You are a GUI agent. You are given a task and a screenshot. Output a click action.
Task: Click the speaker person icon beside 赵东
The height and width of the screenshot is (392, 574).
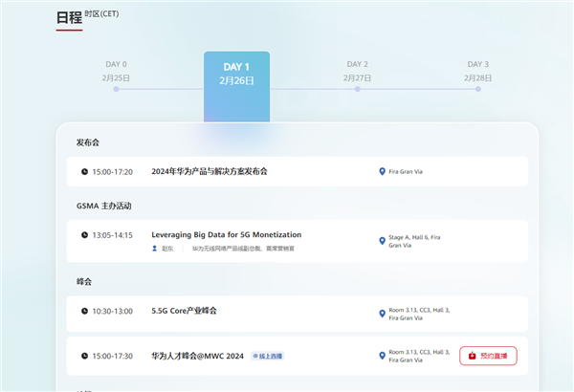(x=155, y=249)
